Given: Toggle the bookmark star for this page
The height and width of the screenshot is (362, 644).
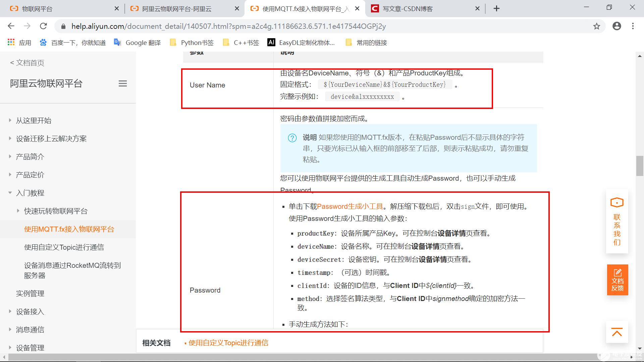Looking at the screenshot, I should [597, 26].
